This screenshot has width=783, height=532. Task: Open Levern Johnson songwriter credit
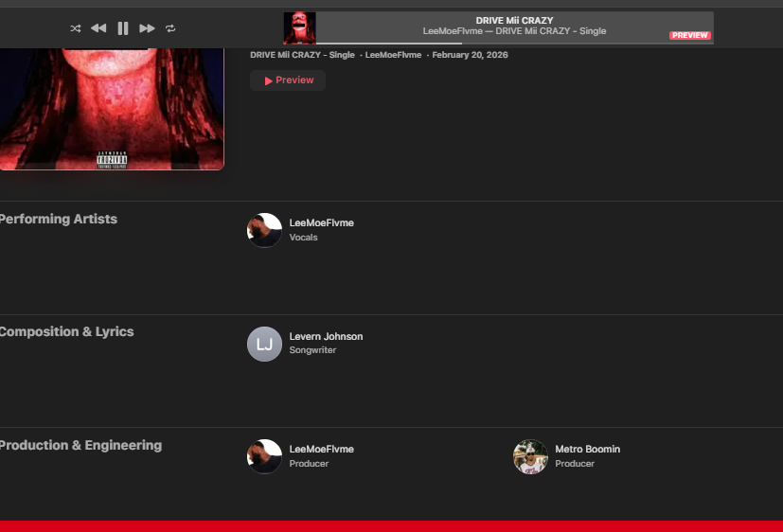click(x=326, y=336)
